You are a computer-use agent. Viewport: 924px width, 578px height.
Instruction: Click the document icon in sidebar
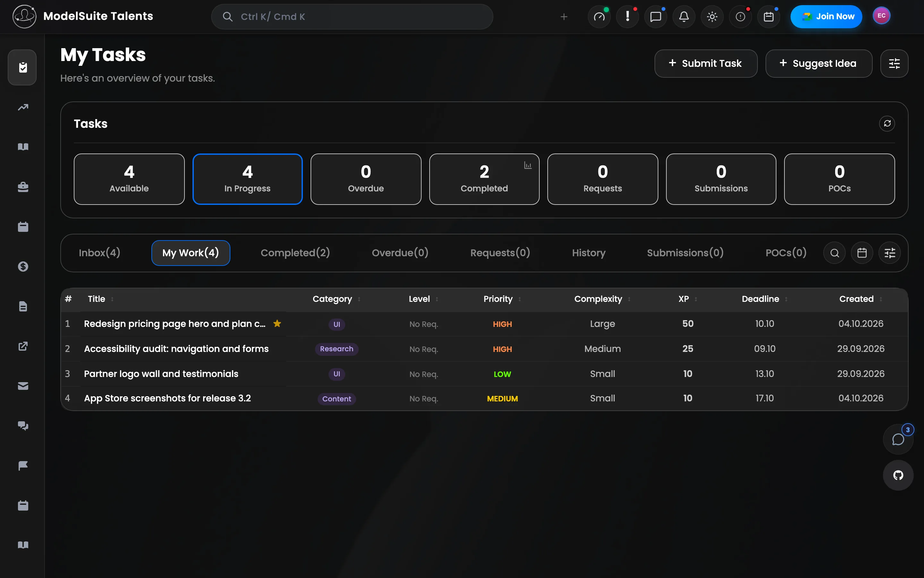tap(23, 306)
